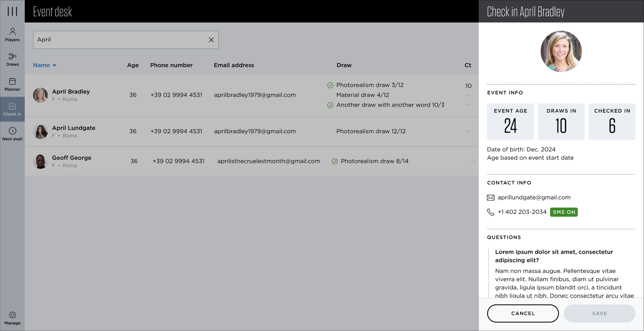Screen dimensions: 644x331
Task: Click the phone icon in contact info
Action: [490, 212]
